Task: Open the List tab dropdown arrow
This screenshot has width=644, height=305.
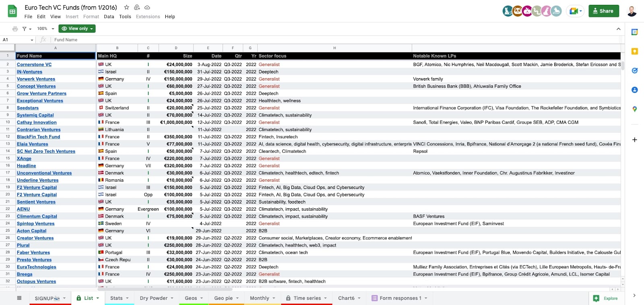Action: (98, 298)
